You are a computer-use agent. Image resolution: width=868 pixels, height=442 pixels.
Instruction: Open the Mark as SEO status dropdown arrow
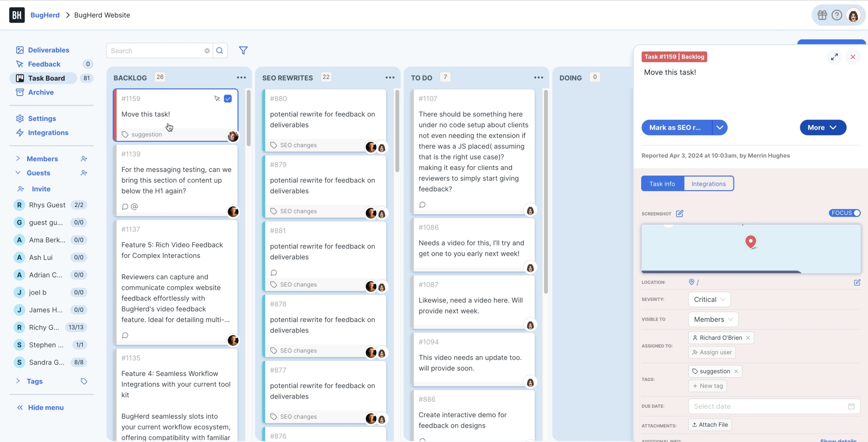[720, 127]
